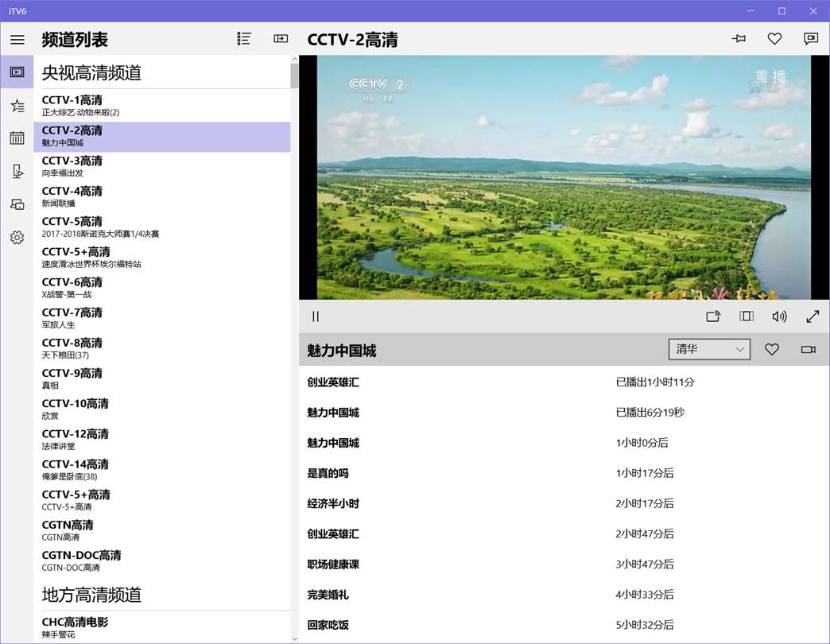Favorite the 魅力中国城 program heart icon
This screenshot has width=830, height=644.
click(x=772, y=349)
